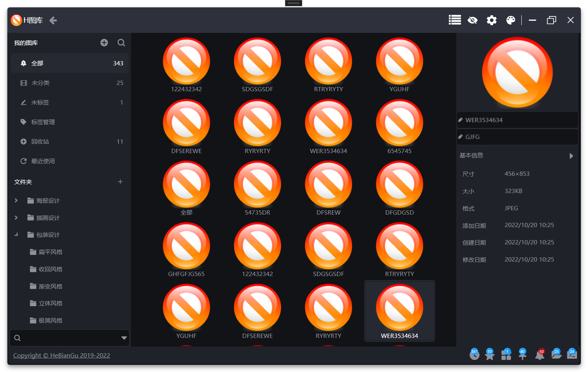
Task: Select the SDGSGSDF thumbnail in first row
Action: [x=257, y=65]
